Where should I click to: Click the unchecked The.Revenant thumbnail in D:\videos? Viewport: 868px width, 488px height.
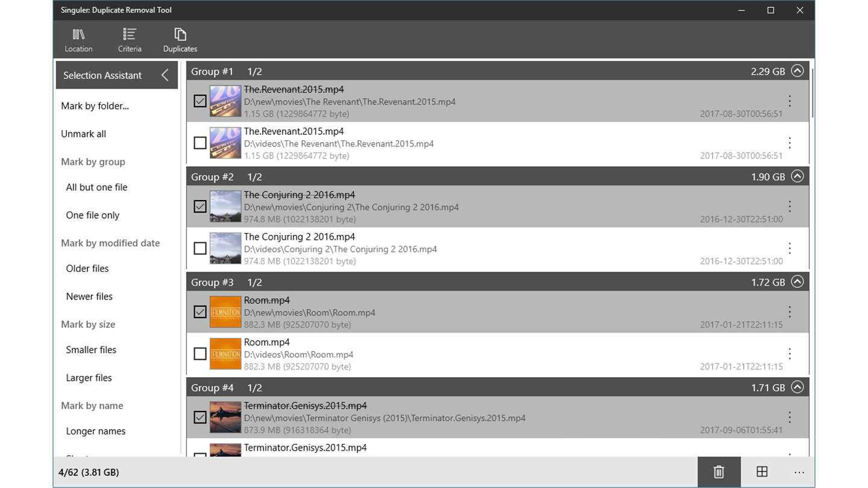coord(225,143)
